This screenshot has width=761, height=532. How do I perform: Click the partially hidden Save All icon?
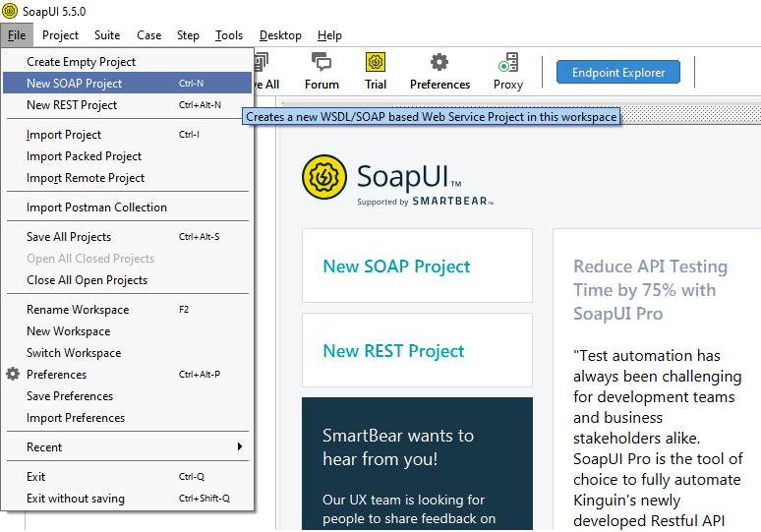(x=262, y=62)
